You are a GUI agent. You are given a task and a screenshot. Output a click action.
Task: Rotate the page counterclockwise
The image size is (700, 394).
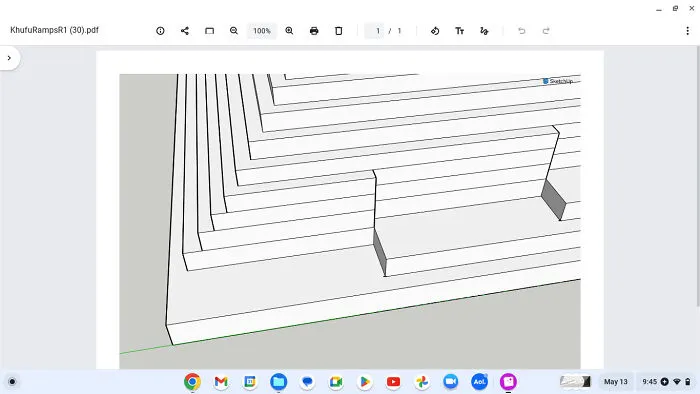435,31
